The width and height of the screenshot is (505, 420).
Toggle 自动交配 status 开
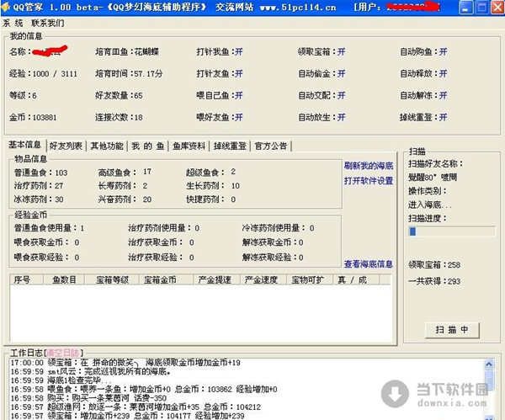click(341, 96)
